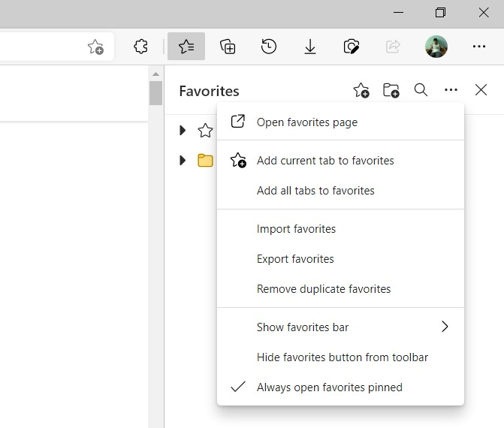Viewport: 504px width, 428px height.
Task: Open the History toolbar icon
Action: [x=269, y=47]
